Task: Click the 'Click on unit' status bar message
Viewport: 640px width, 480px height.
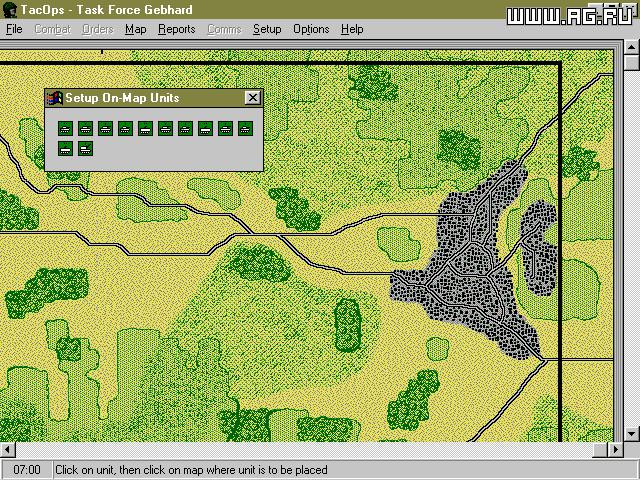Action: (191, 470)
